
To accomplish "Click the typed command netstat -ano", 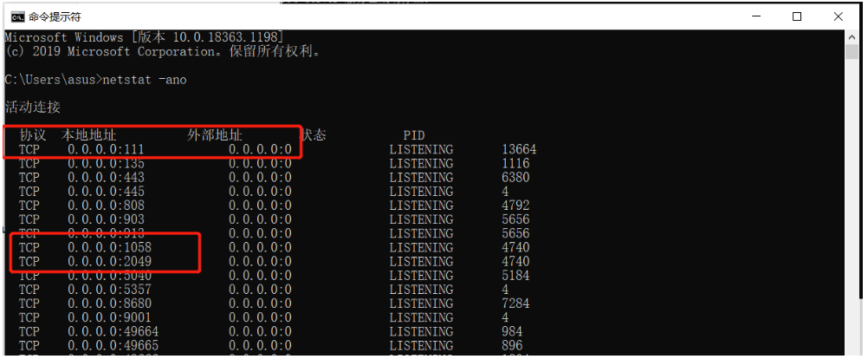I will [144, 80].
